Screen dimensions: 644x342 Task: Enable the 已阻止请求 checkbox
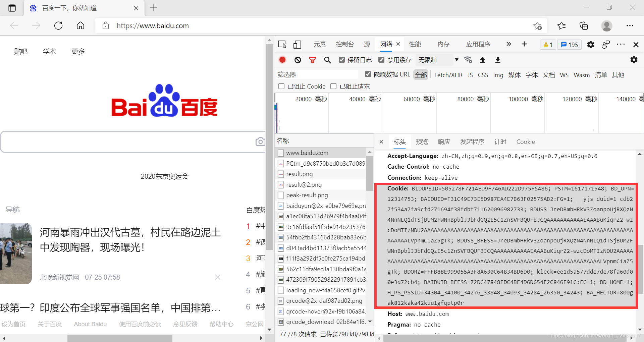click(333, 86)
